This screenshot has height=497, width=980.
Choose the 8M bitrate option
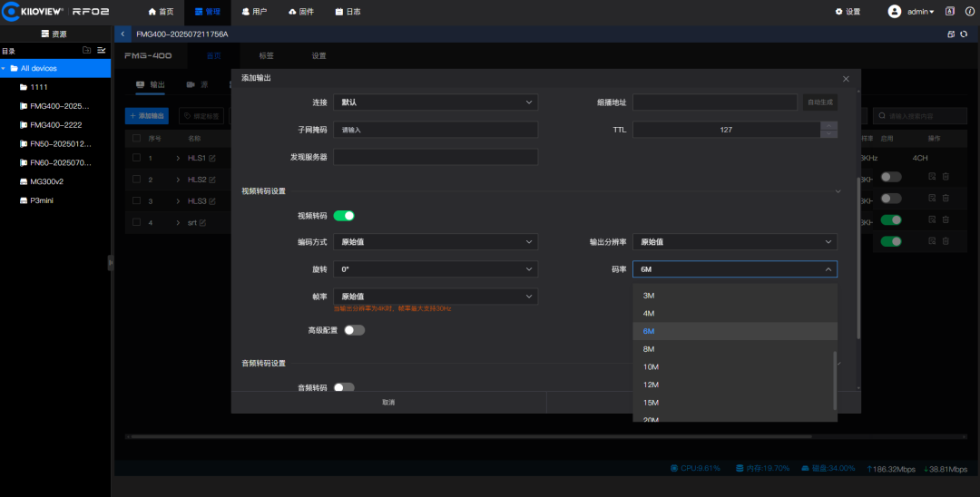click(x=649, y=349)
